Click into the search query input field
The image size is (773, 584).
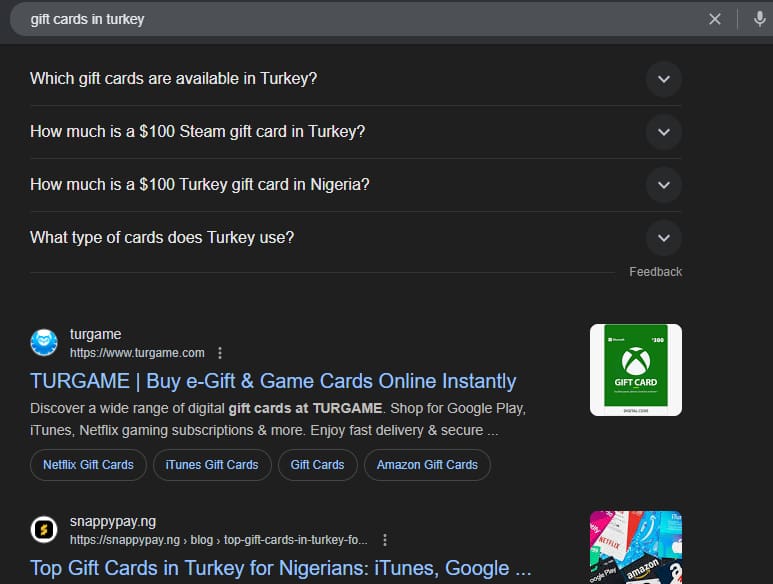coord(350,19)
